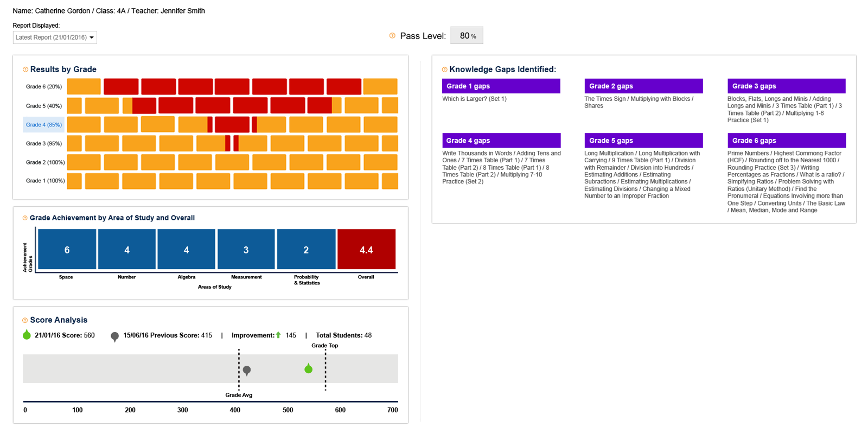
Task: Click the green improvement up arrow
Action: coord(278,335)
